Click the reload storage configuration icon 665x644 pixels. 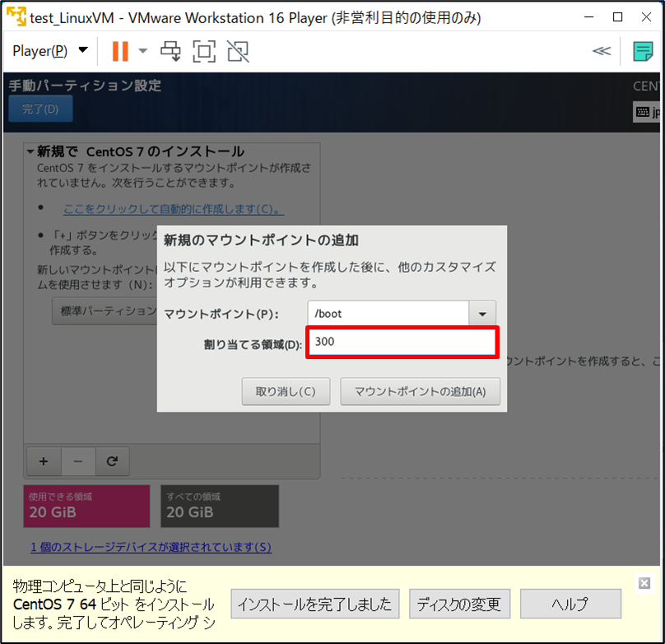(x=112, y=461)
